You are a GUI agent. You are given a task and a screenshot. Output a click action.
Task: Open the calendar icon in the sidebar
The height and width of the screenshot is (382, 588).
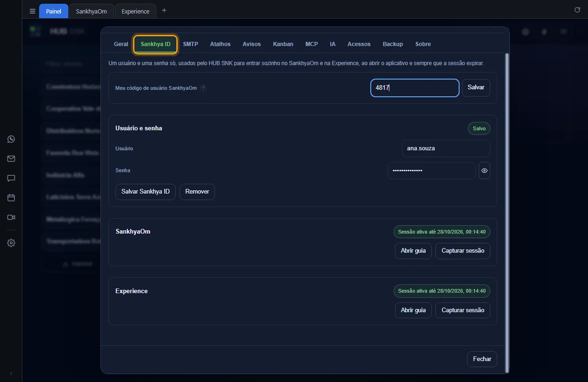coord(11,198)
